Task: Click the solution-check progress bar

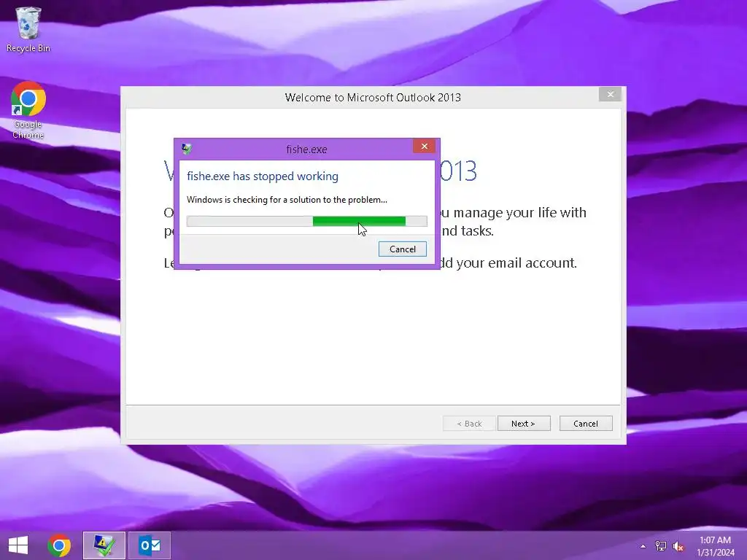Action: (x=307, y=221)
